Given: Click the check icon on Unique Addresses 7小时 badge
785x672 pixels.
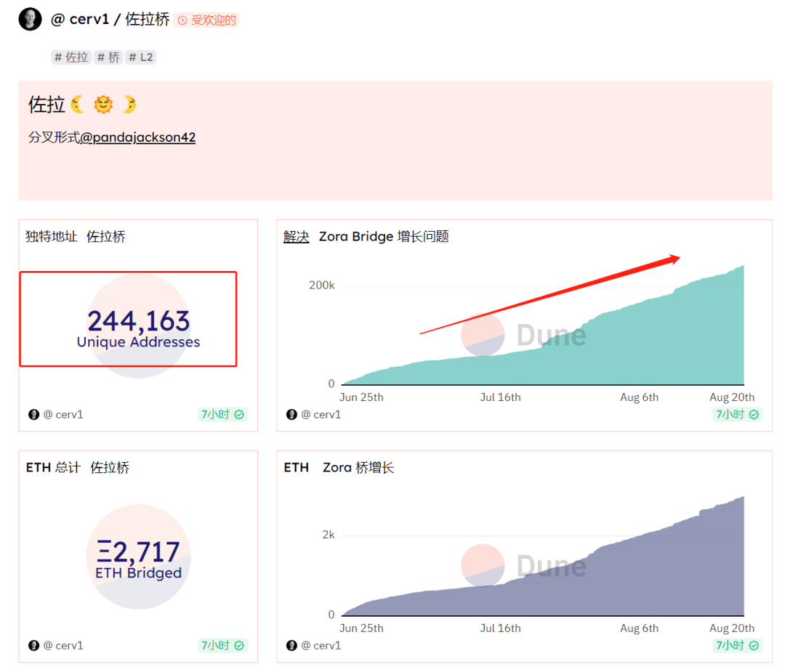Looking at the screenshot, I should pyautogui.click(x=239, y=414).
